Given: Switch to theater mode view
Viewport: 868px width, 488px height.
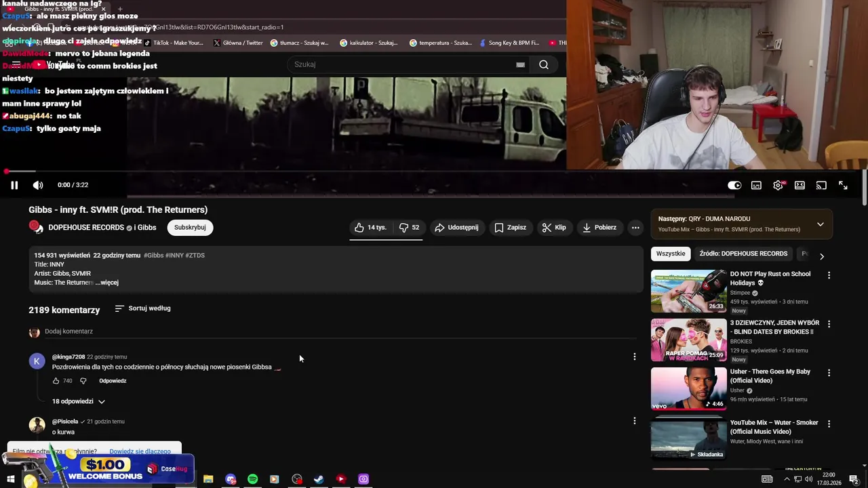Looking at the screenshot, I should (x=800, y=185).
